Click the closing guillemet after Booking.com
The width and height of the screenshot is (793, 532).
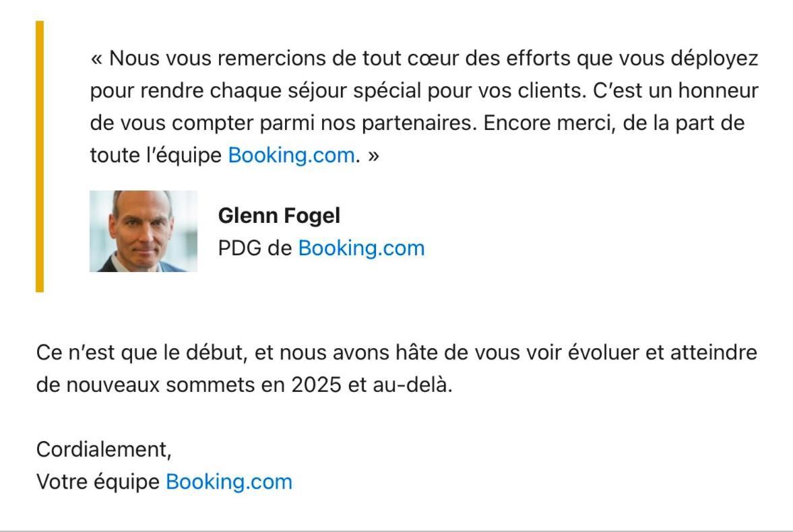(x=373, y=156)
